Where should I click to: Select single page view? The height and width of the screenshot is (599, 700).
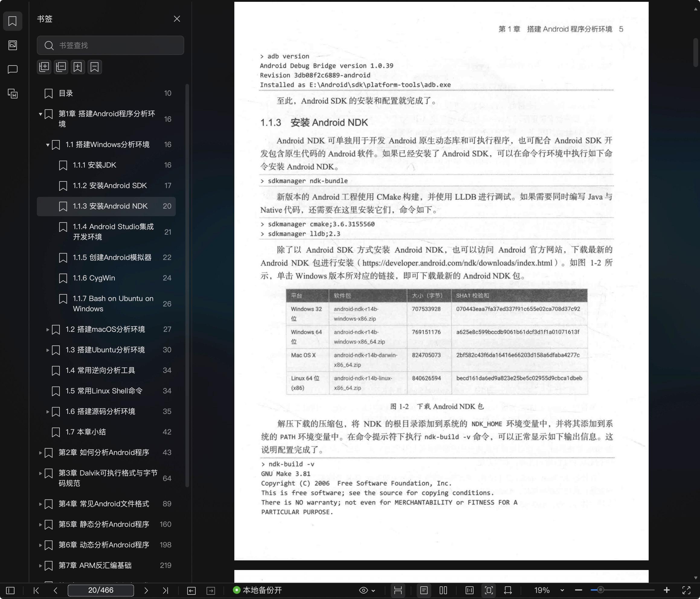click(x=424, y=590)
